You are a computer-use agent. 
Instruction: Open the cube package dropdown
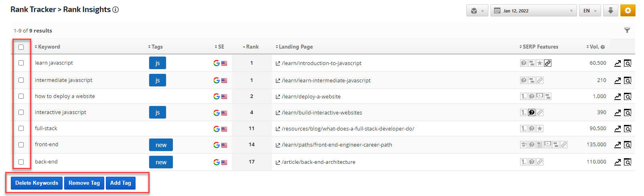(477, 11)
